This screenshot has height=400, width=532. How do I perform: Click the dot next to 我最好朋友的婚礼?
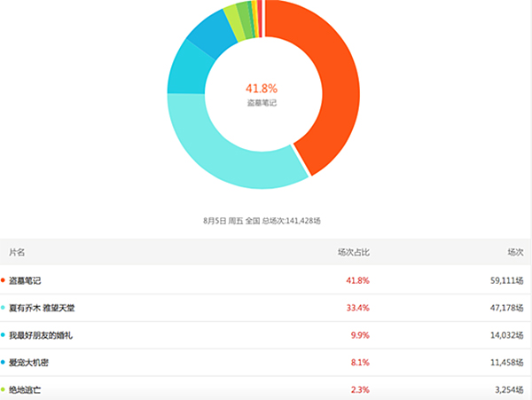pyautogui.click(x=4, y=335)
